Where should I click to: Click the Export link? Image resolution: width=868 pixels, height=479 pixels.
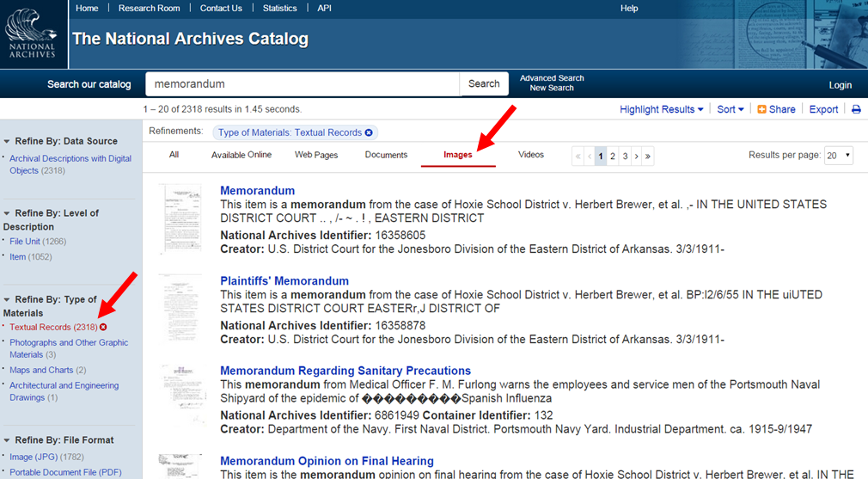coord(823,109)
